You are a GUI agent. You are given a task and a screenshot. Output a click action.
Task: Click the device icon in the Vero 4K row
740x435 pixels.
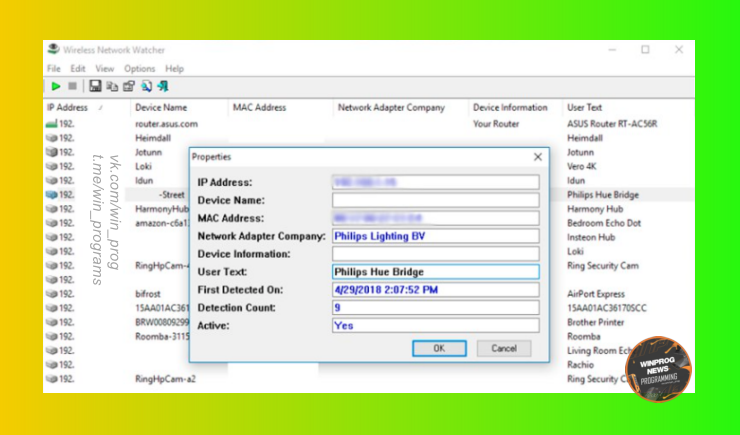click(x=51, y=167)
